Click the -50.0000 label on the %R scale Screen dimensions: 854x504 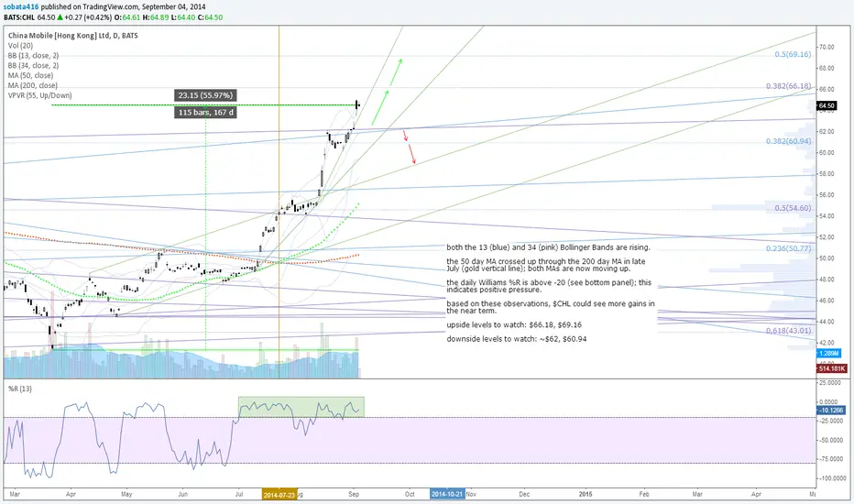(833, 440)
